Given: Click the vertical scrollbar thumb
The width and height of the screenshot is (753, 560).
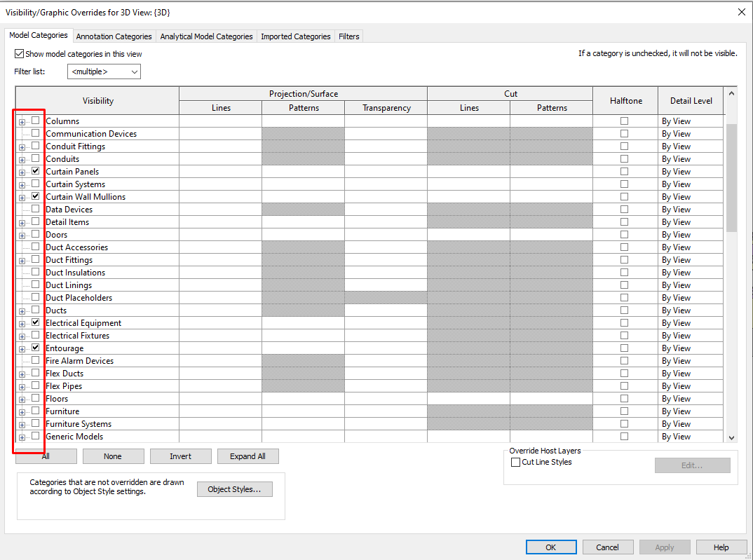Looking at the screenshot, I should pyautogui.click(x=731, y=177).
